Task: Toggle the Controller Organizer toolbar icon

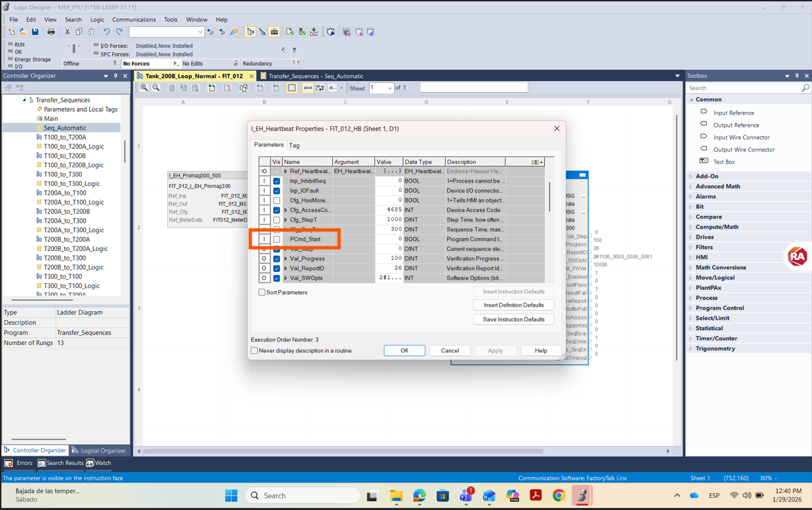Action: click(250, 32)
